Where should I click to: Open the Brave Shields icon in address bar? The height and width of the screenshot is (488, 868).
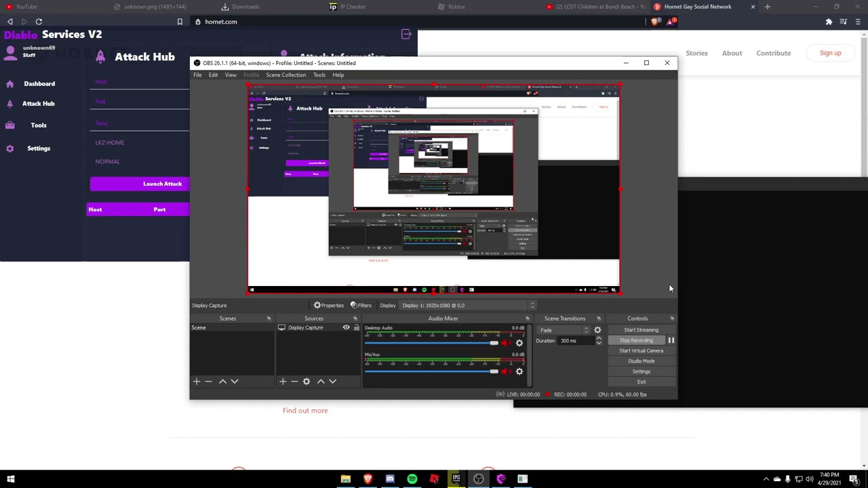pyautogui.click(x=654, y=22)
